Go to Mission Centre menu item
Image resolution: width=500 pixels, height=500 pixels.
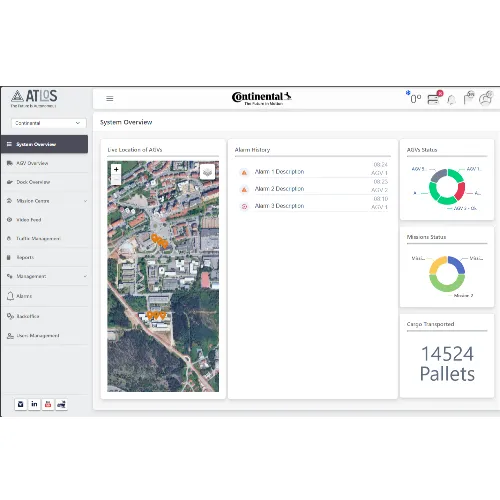(x=33, y=201)
